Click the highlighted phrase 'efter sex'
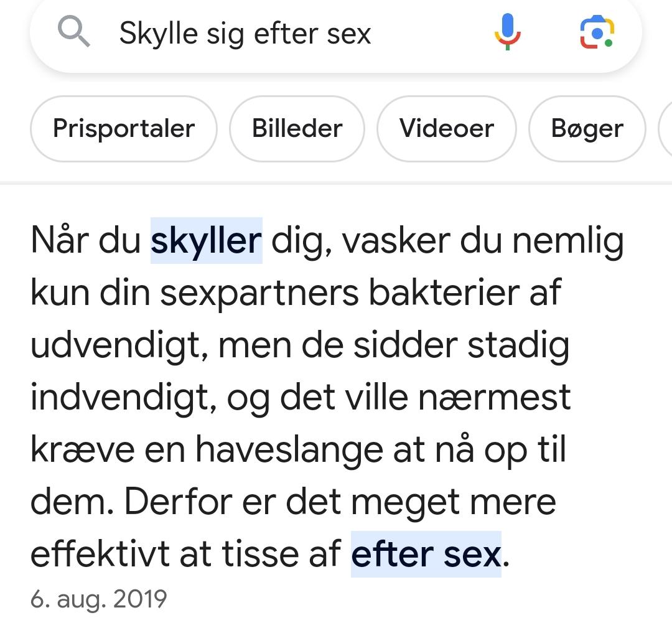 coord(426,554)
